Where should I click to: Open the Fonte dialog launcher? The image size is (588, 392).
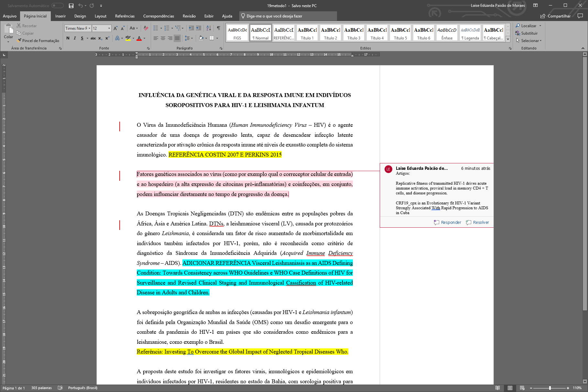148,49
